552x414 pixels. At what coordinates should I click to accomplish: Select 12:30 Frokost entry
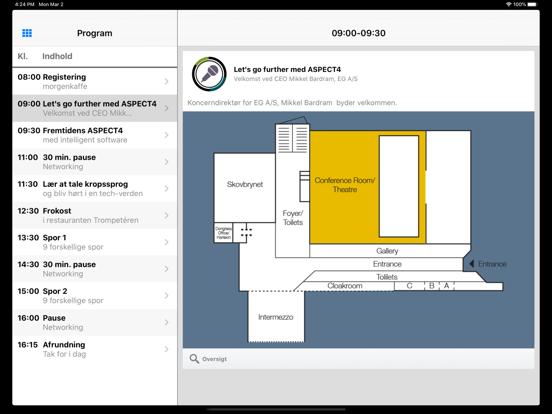pyautogui.click(x=94, y=215)
